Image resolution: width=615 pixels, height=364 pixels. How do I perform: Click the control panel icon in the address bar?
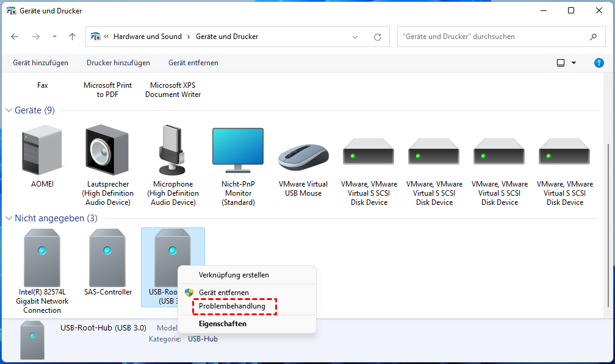[x=95, y=37]
